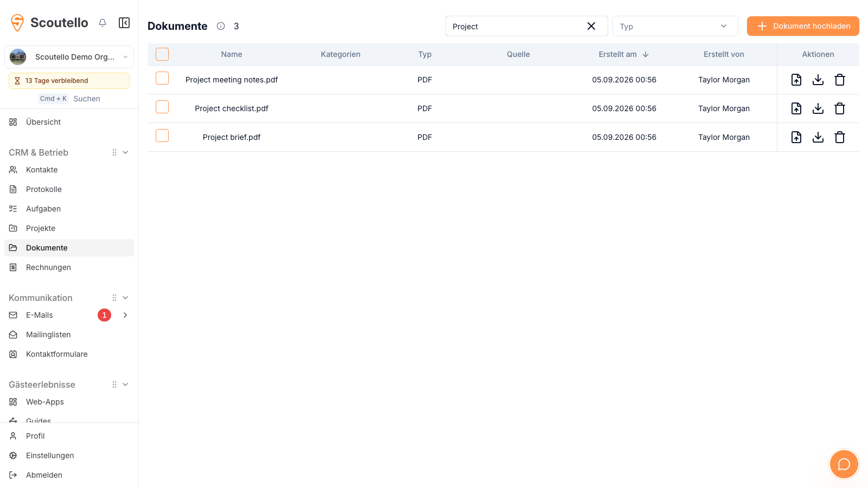Open Protokolle in the sidebar
The width and height of the screenshot is (868, 488).
tap(69, 189)
